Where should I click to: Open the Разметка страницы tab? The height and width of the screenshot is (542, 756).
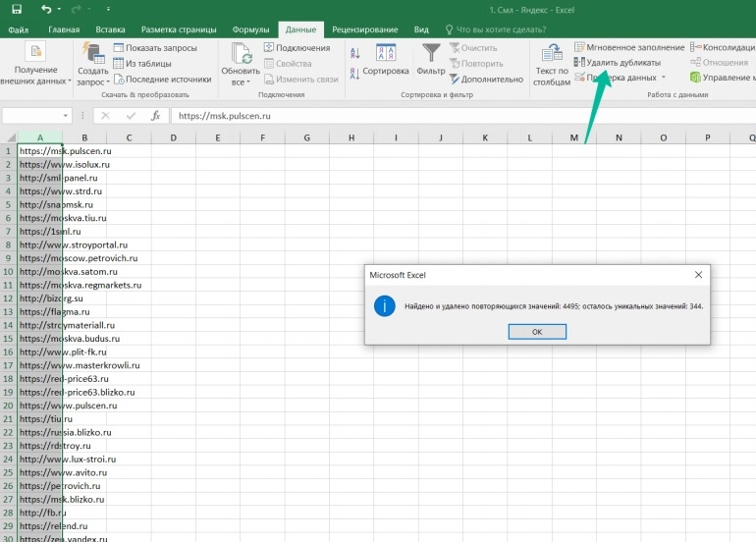(x=179, y=29)
